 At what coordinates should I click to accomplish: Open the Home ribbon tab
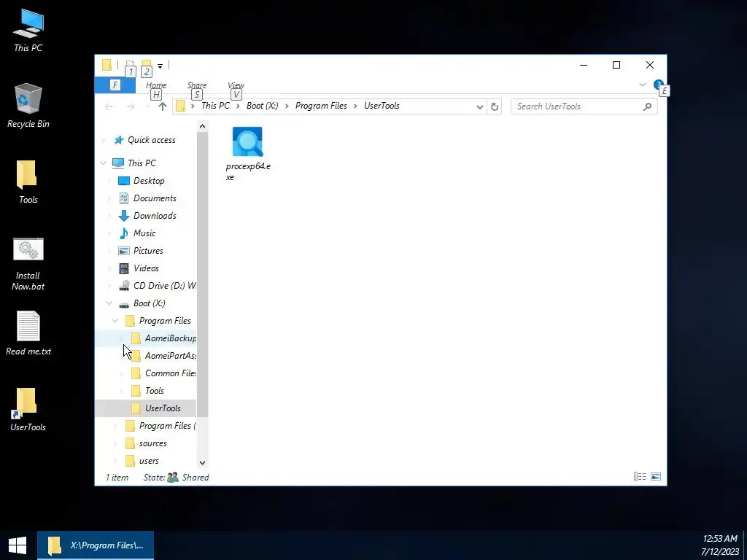pyautogui.click(x=156, y=85)
